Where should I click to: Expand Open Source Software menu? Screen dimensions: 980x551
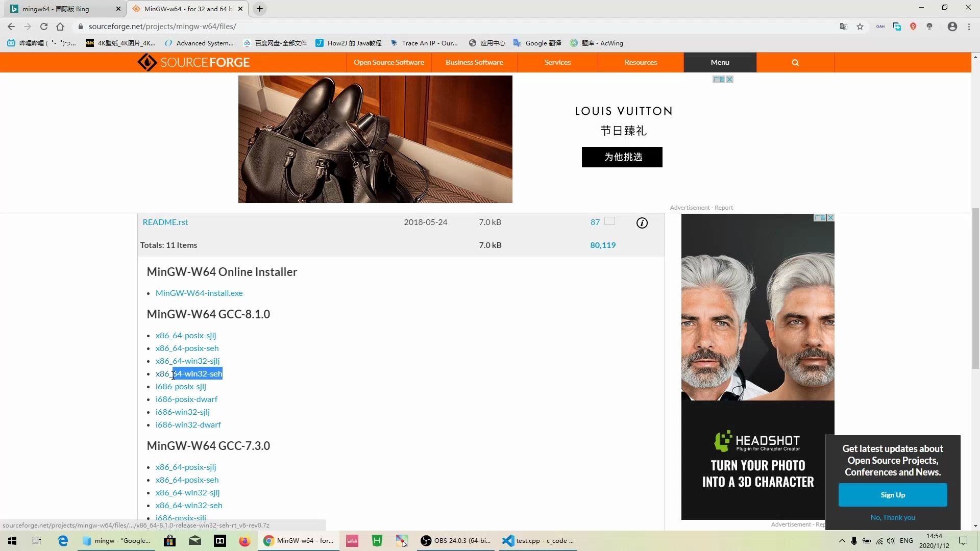[388, 62]
